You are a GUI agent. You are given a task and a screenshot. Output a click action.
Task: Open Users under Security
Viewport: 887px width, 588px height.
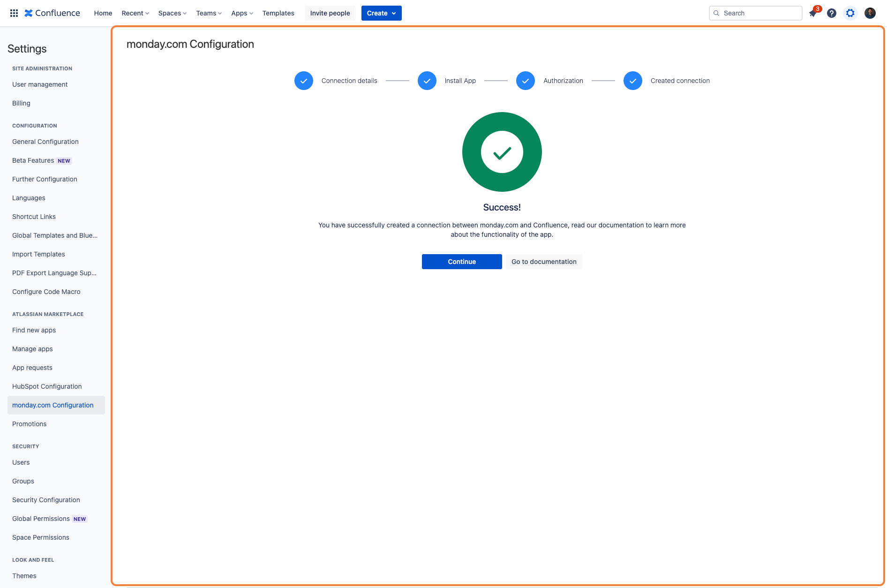56,462
